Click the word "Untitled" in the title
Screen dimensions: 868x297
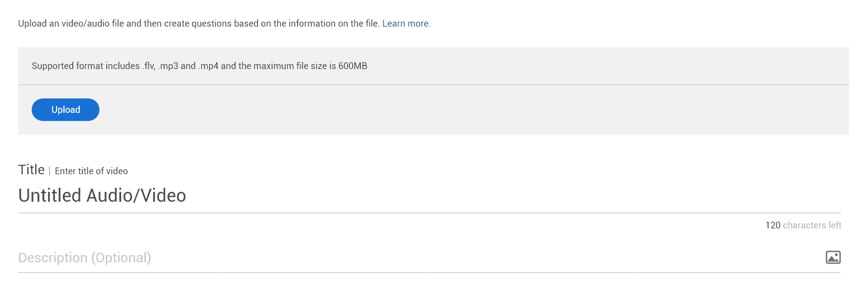tap(50, 195)
